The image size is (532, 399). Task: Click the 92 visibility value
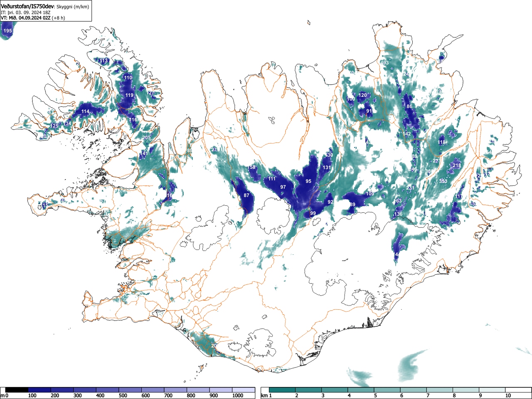(330, 202)
